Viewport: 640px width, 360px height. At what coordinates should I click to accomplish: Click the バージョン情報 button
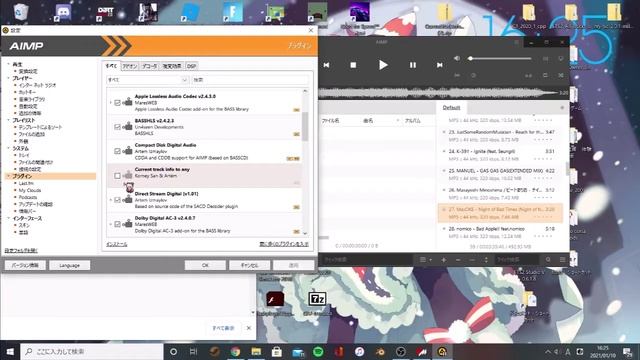[x=25, y=265]
